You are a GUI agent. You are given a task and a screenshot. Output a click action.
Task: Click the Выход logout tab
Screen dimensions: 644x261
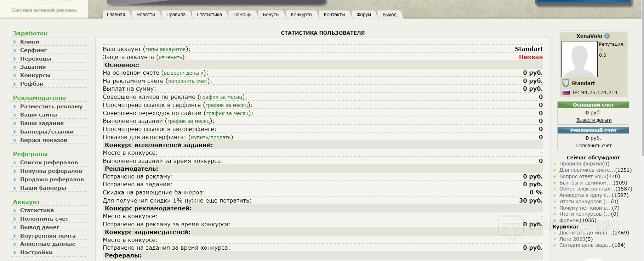point(389,15)
